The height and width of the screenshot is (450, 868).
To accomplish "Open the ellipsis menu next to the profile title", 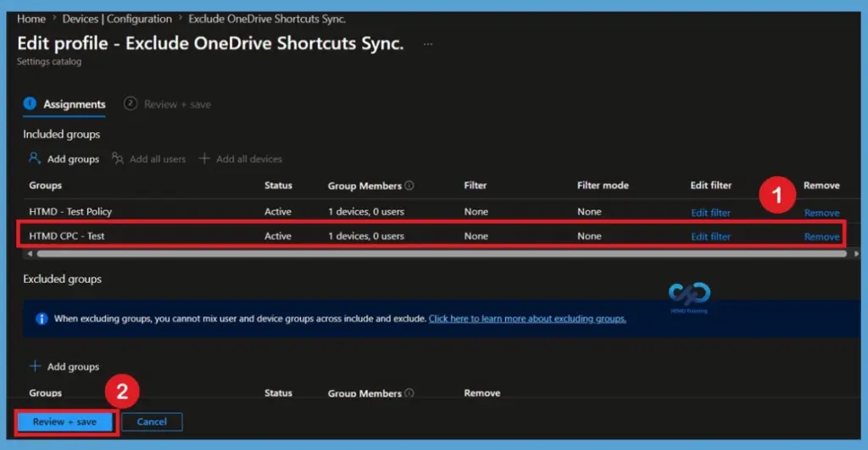I will tap(428, 44).
